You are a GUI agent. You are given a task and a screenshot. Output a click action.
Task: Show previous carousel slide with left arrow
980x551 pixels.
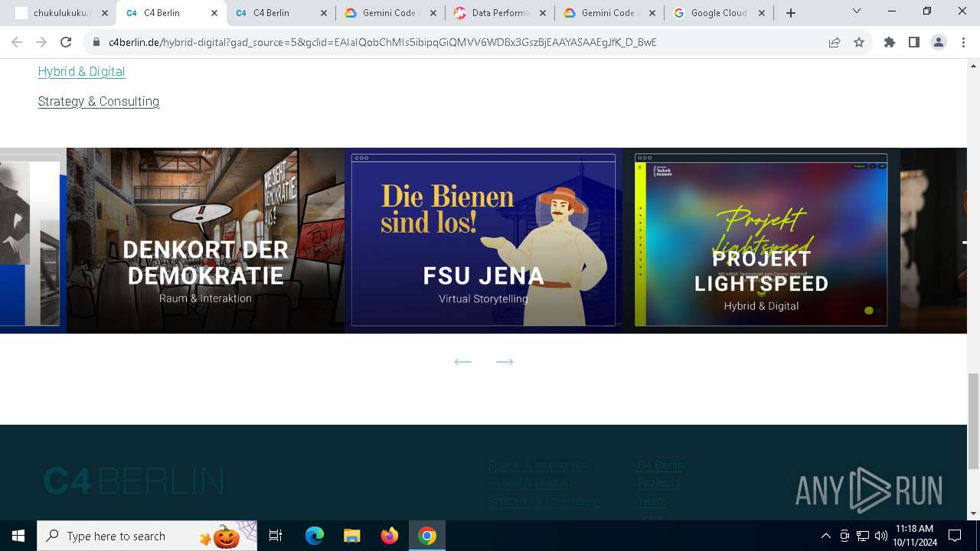click(462, 361)
